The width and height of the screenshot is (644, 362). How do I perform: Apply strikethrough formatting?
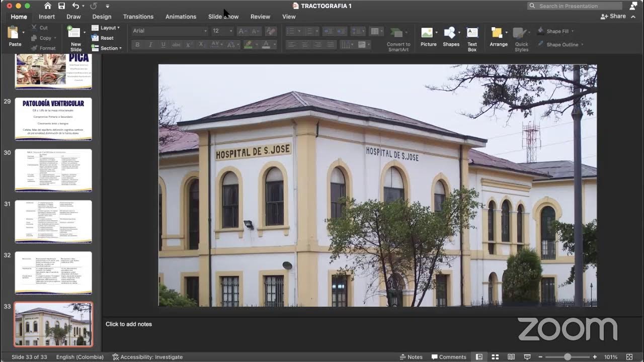tap(176, 45)
